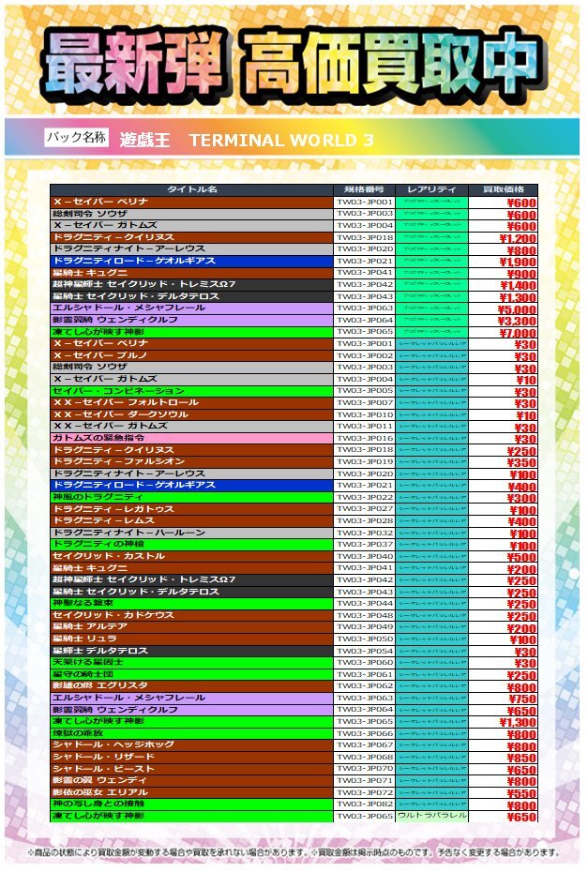The image size is (588, 872).
Task: Click the 星守の騎士団 title cell
Action: tap(192, 674)
